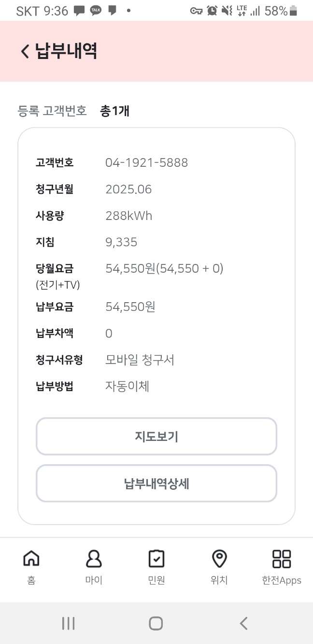Select customer number 04-1921-5888
313x644 pixels.
(x=146, y=163)
